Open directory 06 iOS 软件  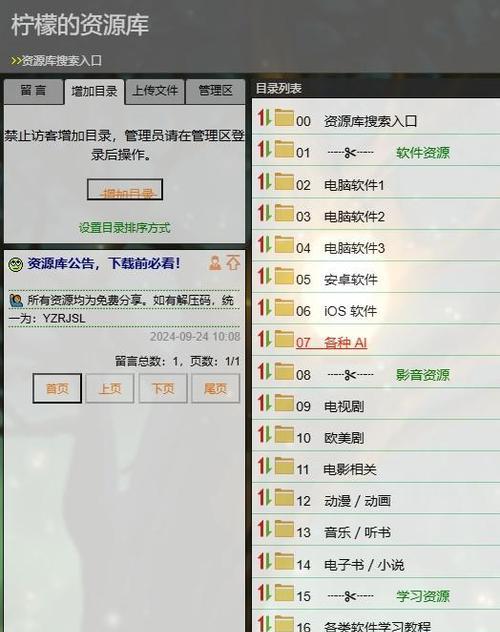coord(336,311)
